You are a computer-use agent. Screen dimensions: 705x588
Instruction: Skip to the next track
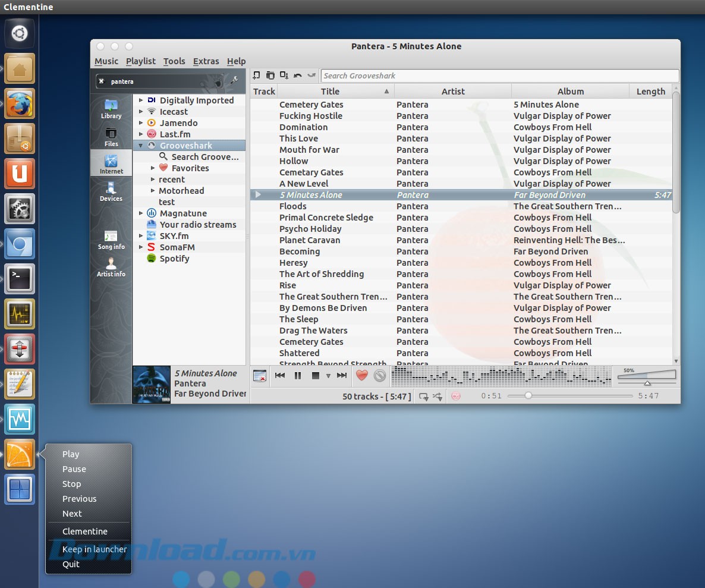(x=342, y=375)
